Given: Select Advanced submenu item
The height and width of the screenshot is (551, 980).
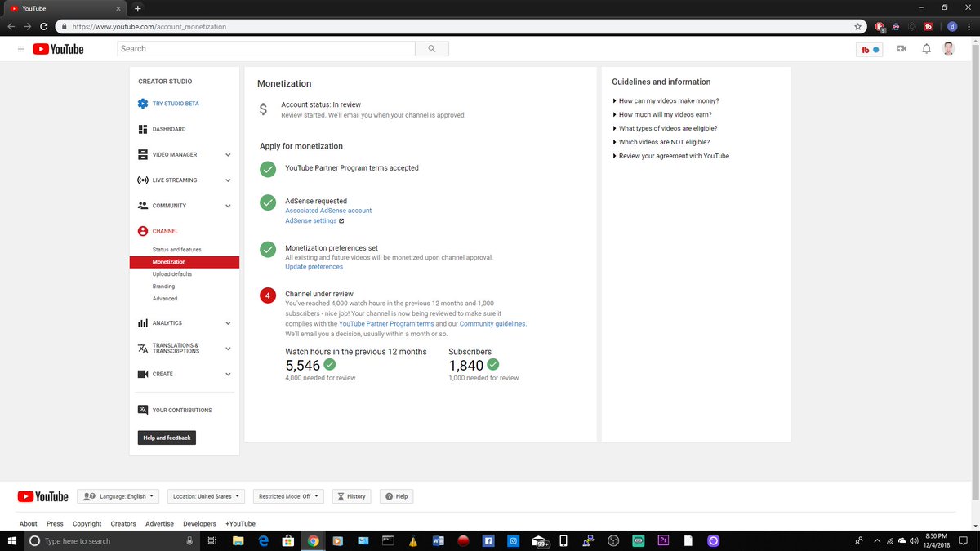Looking at the screenshot, I should (x=165, y=299).
